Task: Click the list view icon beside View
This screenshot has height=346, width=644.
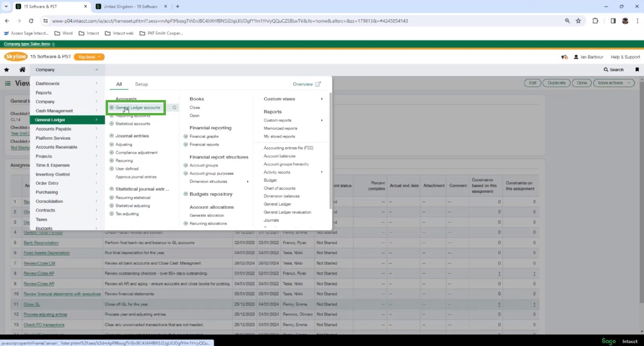Action: pos(8,83)
